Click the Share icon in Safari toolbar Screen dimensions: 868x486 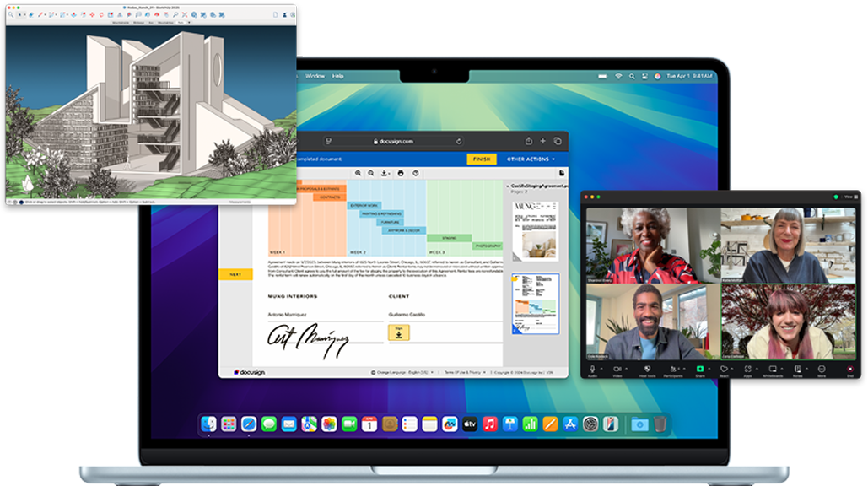(x=529, y=141)
